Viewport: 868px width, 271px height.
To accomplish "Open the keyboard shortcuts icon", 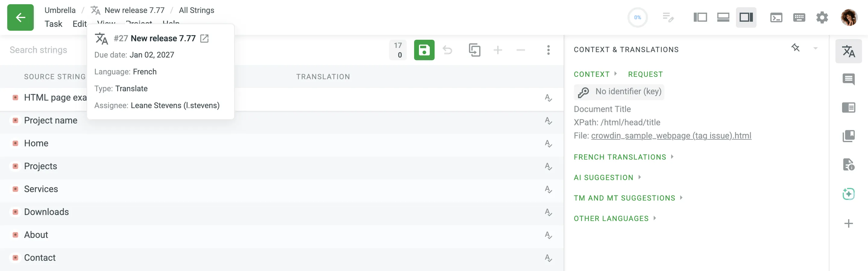I will (x=799, y=17).
